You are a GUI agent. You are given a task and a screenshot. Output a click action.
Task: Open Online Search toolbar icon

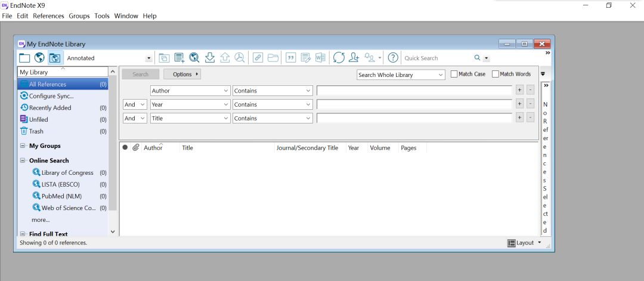pyautogui.click(x=194, y=58)
